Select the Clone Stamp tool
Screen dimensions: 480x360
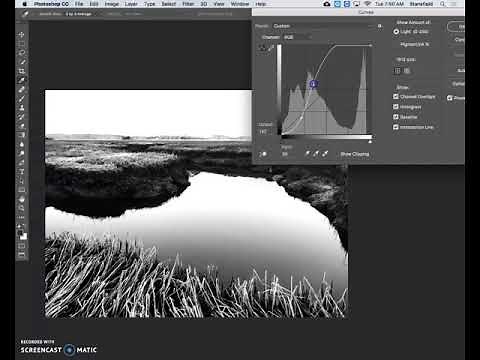[22, 108]
